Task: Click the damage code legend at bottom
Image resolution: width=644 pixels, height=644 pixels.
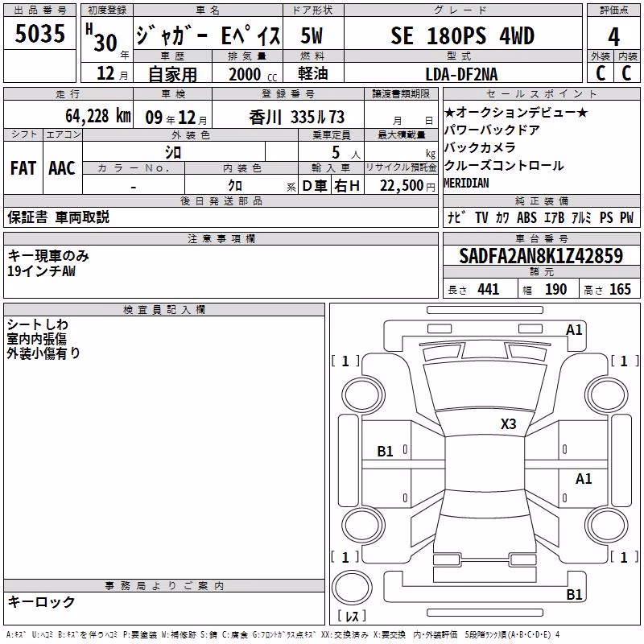Action: click(283, 634)
